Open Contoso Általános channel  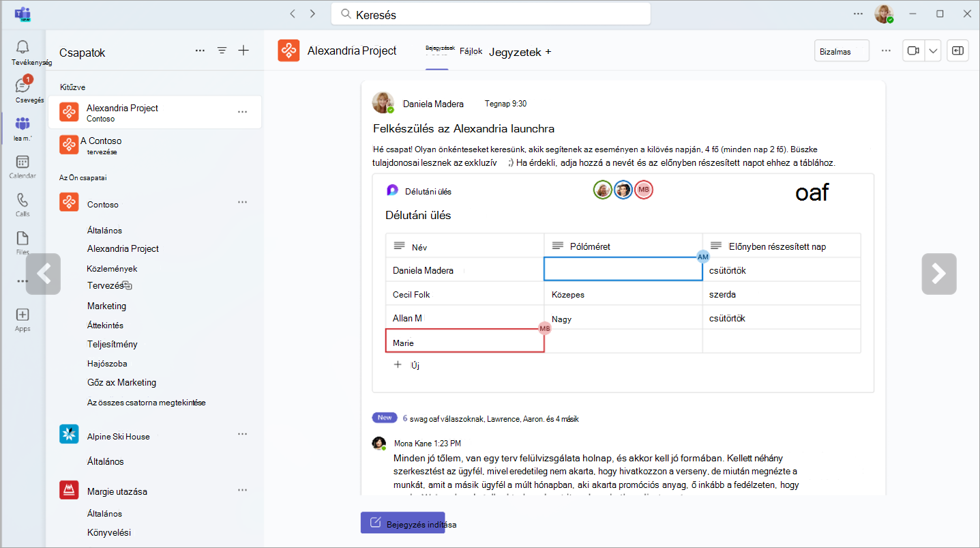(104, 231)
